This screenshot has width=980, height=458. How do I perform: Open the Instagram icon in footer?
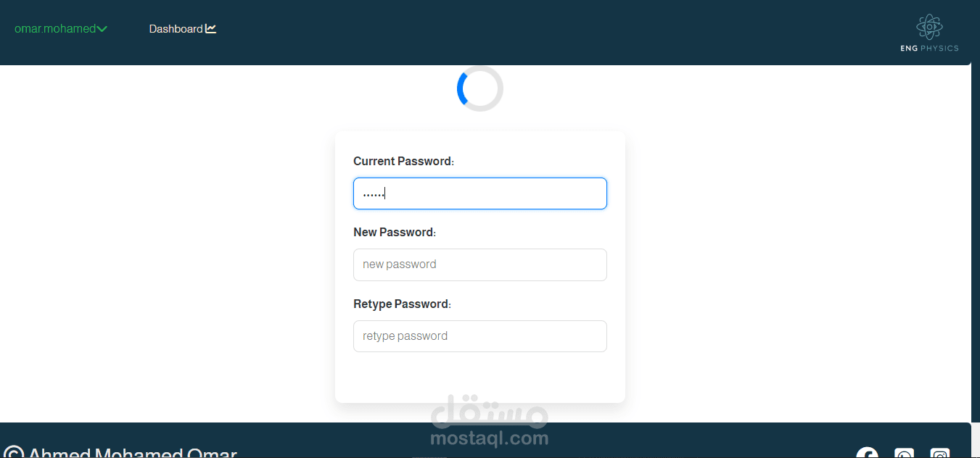coord(940,453)
